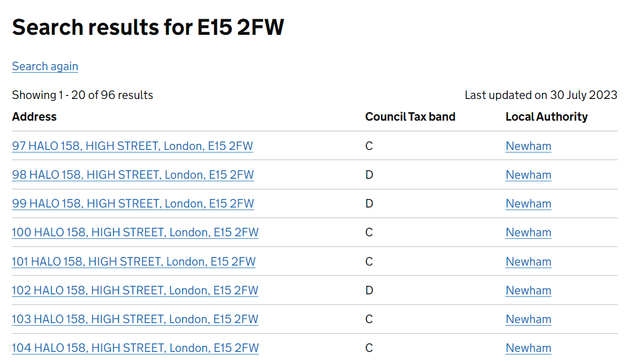644x362 pixels.
Task: Click the Council Tax band column header
Action: [x=410, y=117]
